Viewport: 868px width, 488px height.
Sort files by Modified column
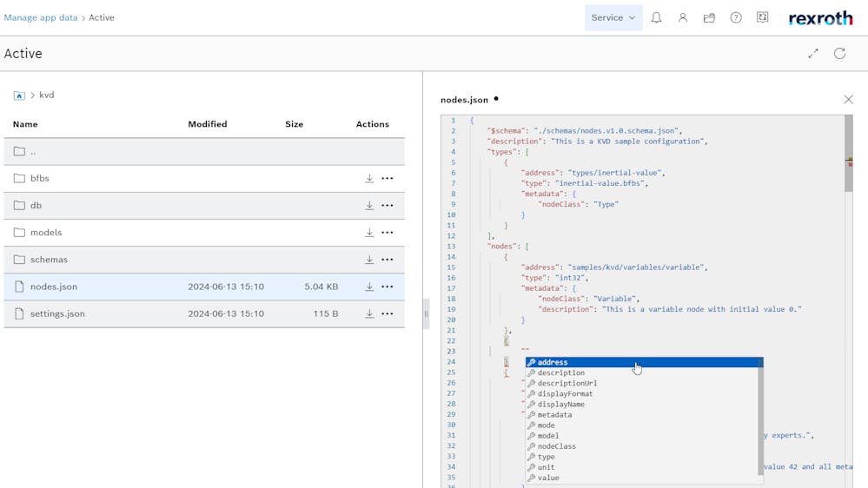(208, 124)
